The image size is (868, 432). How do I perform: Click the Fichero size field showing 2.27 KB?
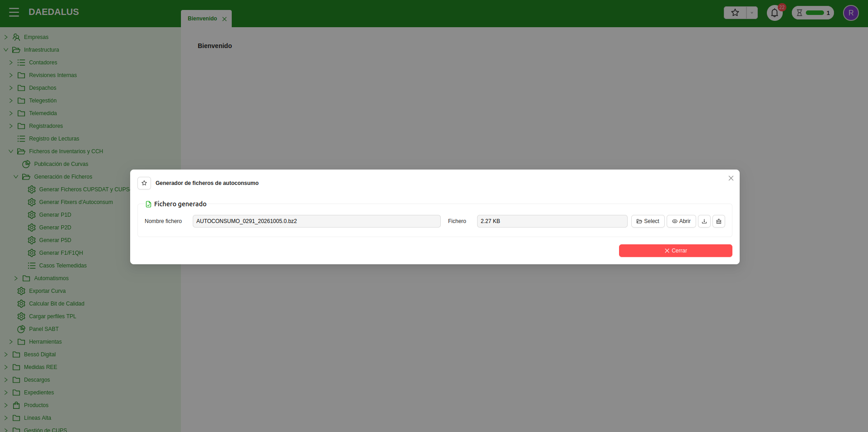tap(552, 221)
